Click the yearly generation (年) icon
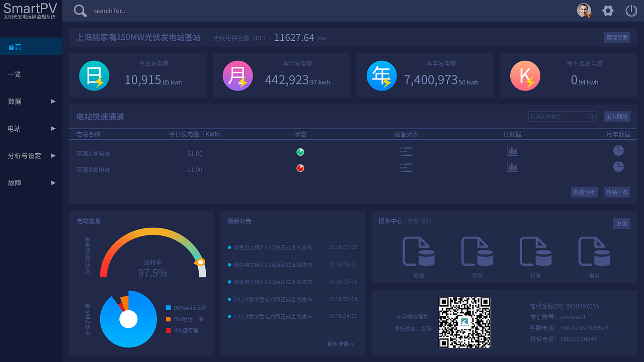Viewport: 644px width, 362px height. tap(381, 75)
